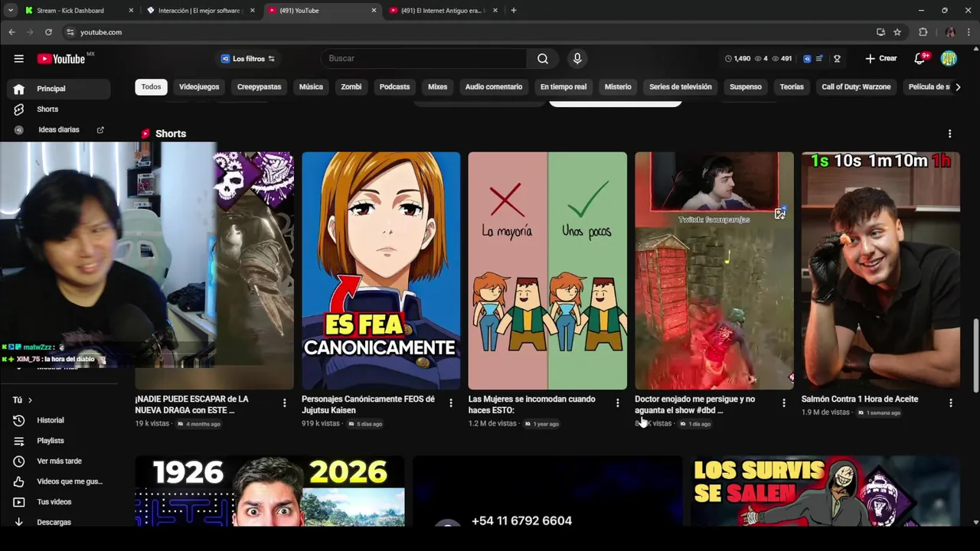This screenshot has width=980, height=551.
Task: Select the Series de televisión chip
Action: pos(681,87)
